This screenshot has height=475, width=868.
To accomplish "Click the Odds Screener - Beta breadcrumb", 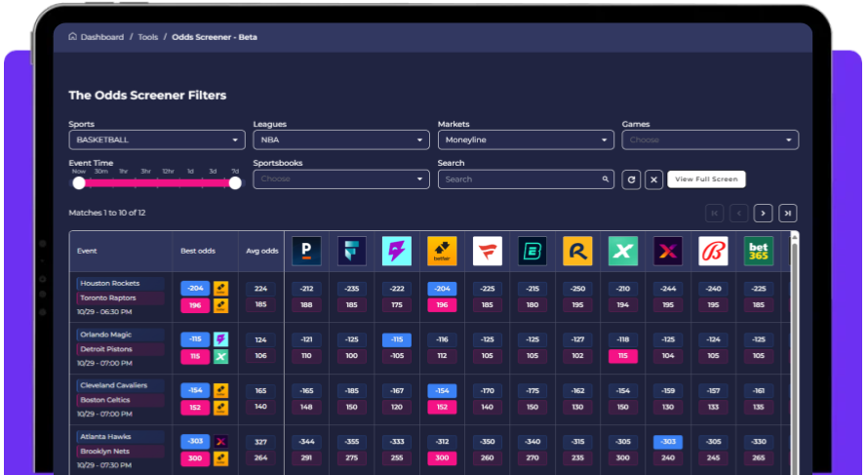I will (215, 37).
